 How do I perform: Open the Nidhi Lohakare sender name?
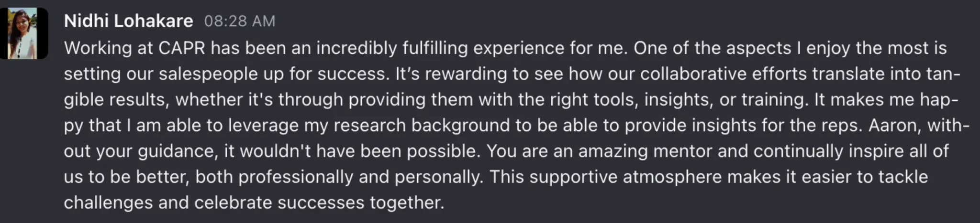tap(128, 21)
